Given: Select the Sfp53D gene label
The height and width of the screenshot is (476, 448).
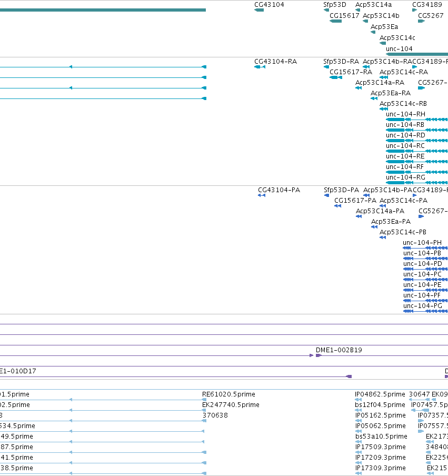Looking at the screenshot, I should 334,5.
